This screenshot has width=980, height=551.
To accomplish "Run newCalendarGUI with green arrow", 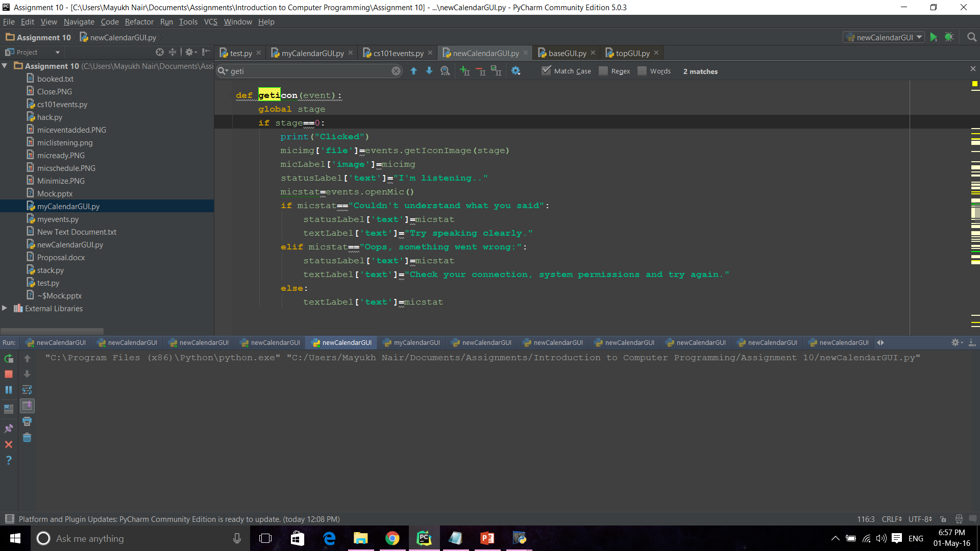I will (934, 37).
